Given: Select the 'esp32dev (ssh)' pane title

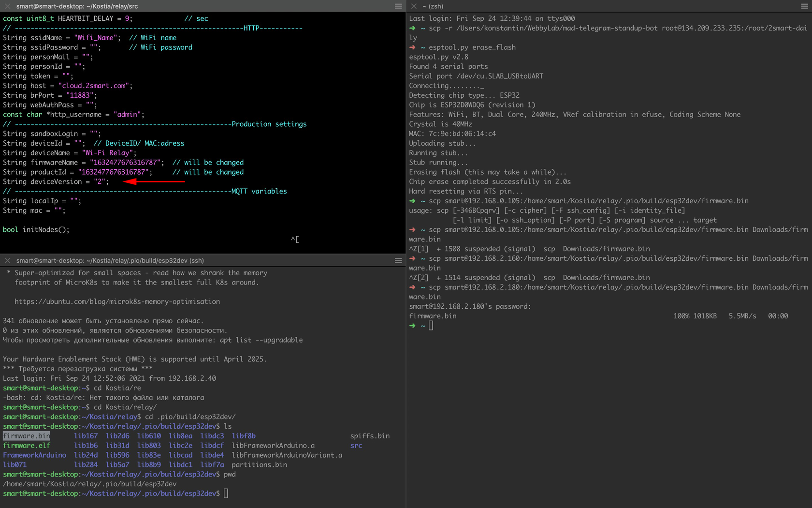Looking at the screenshot, I should point(110,260).
